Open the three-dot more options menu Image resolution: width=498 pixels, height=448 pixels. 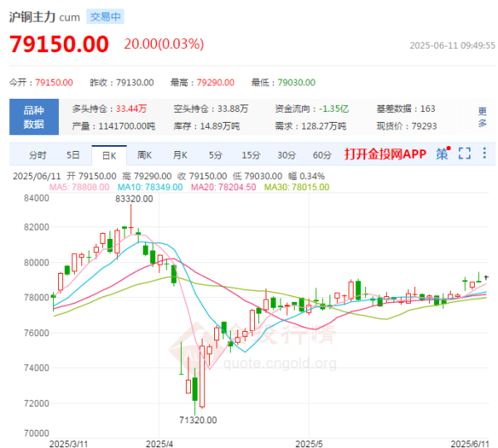click(x=485, y=153)
